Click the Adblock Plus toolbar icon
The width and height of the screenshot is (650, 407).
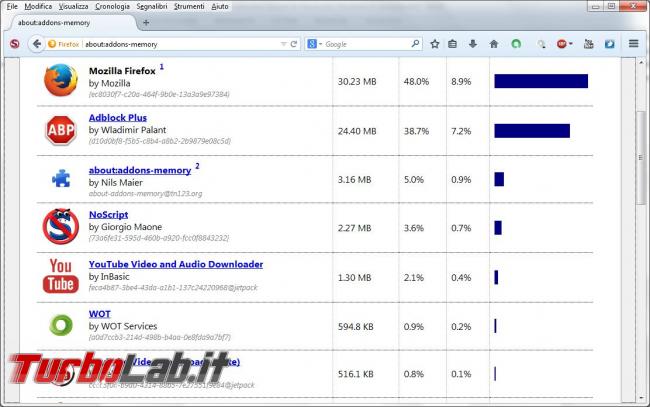561,44
